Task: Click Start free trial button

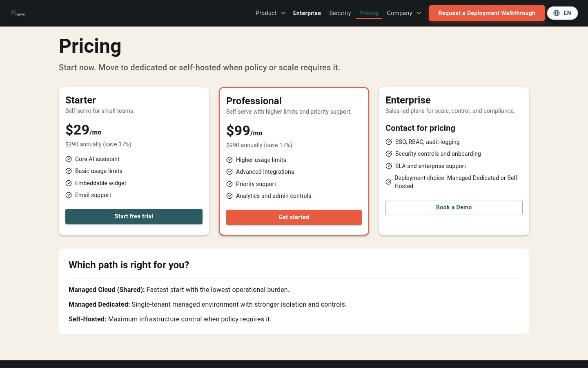Action: tap(134, 216)
